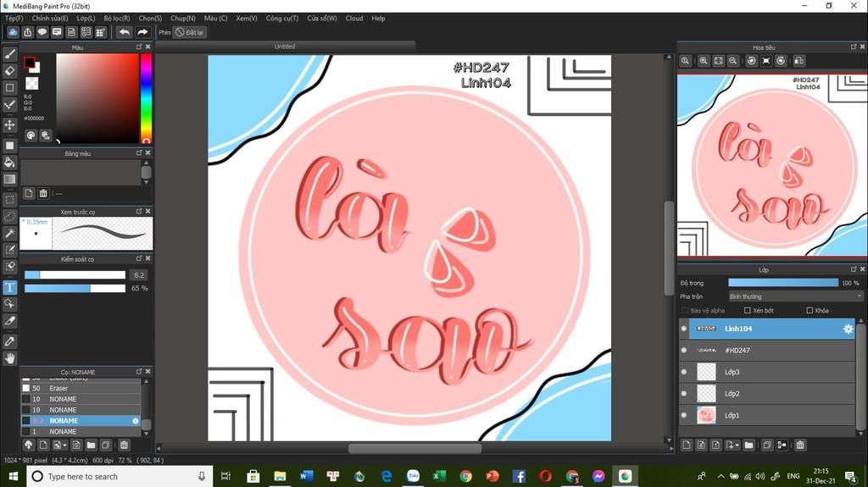
Task: Toggle visibility of #HD247 layer
Action: coord(684,351)
